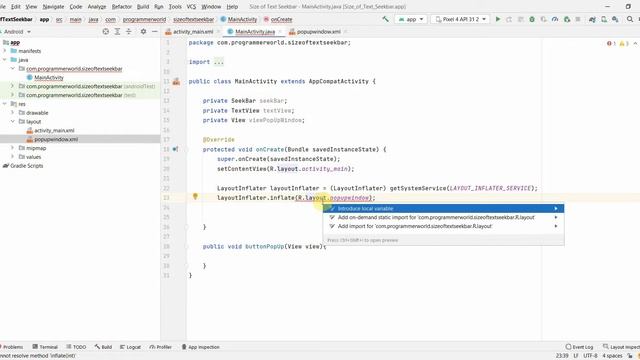640x360 pixels.
Task: Open the SDK Manager toolbar icon
Action: tap(615, 19)
